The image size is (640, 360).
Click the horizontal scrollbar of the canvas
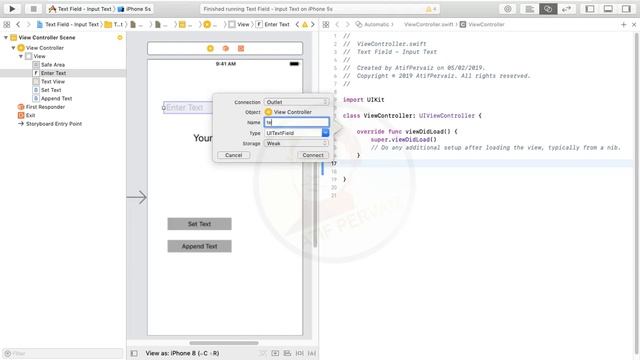[224, 343]
